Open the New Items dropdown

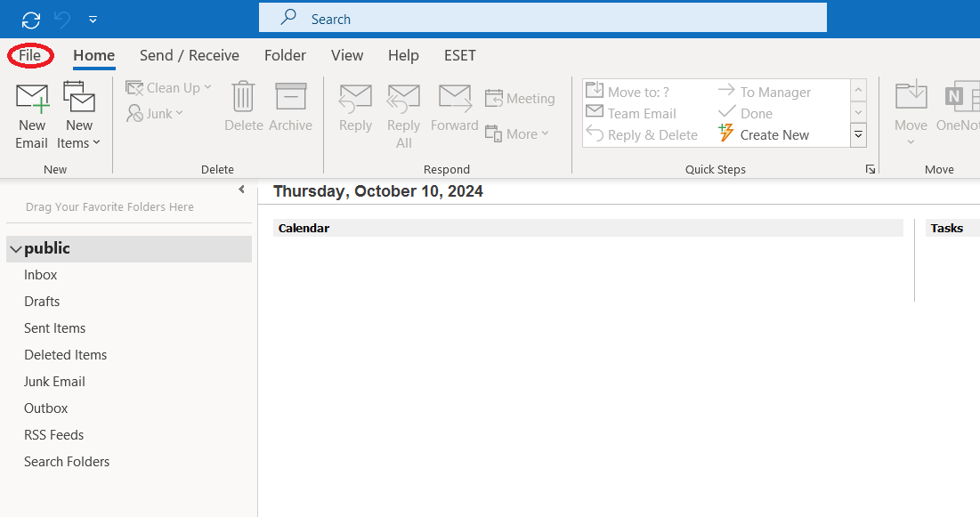[x=78, y=117]
